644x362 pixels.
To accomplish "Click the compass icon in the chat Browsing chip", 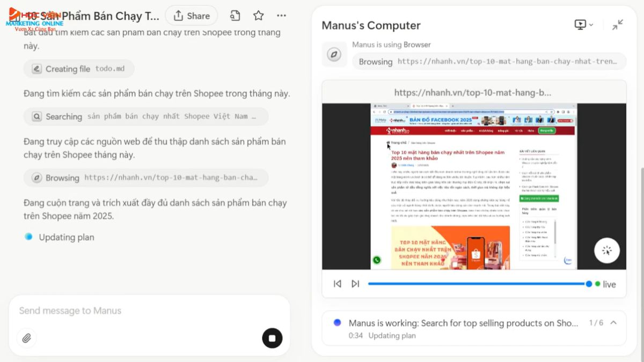I will (36, 178).
